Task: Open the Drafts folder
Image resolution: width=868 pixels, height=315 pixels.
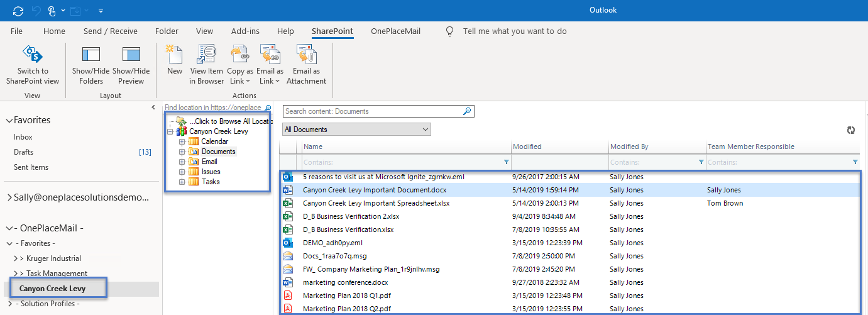Action: (x=24, y=152)
